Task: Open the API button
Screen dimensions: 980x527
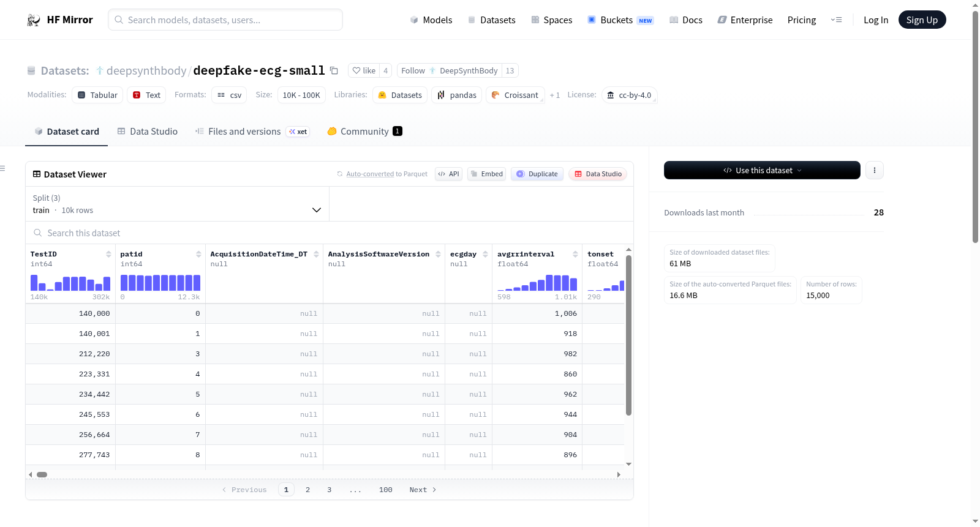Action: pyautogui.click(x=448, y=174)
